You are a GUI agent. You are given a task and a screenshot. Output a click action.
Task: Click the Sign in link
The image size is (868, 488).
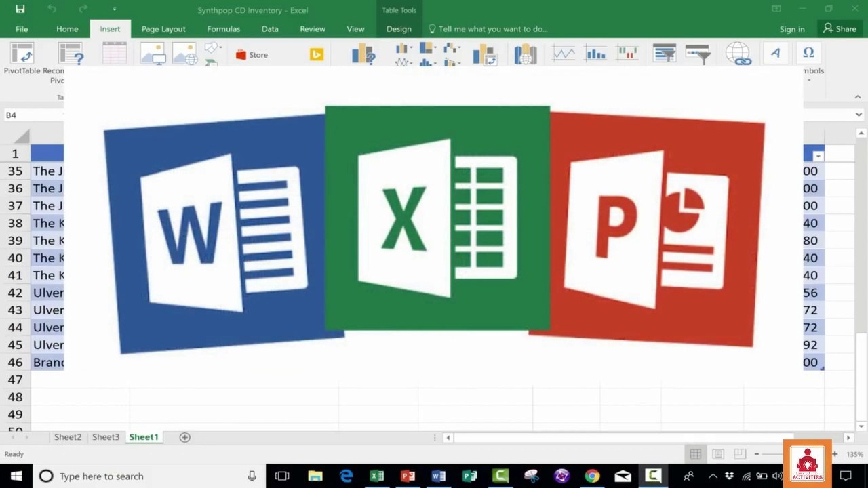pyautogui.click(x=792, y=29)
